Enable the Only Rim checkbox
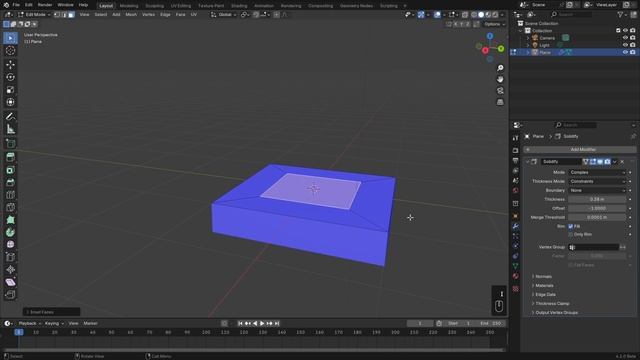The width and height of the screenshot is (640, 360). [571, 234]
